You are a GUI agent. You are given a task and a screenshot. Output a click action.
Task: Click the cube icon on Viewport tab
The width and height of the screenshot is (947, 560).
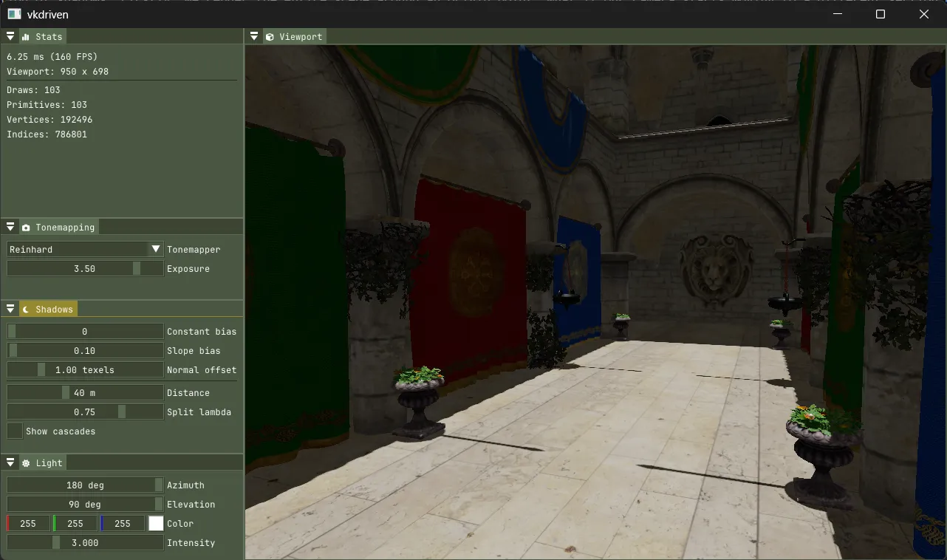[270, 36]
